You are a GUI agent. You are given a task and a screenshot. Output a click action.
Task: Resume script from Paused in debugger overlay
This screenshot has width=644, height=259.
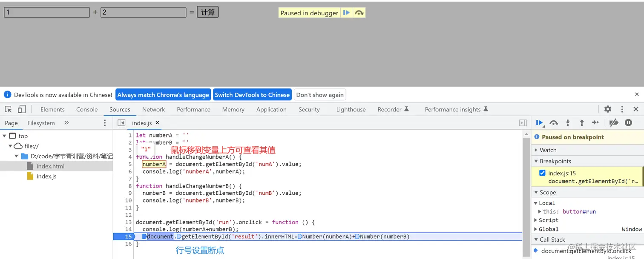pyautogui.click(x=346, y=13)
